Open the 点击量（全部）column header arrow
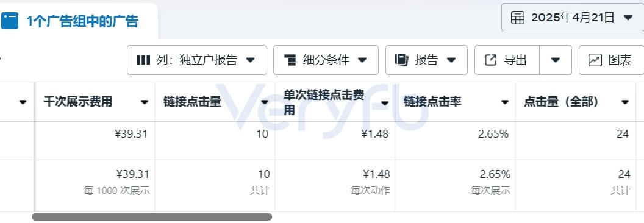The height and width of the screenshot is (223, 644). point(625,102)
